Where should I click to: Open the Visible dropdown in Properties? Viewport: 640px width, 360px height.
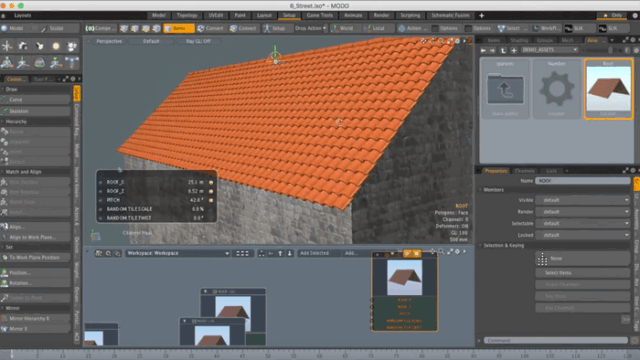coord(583,200)
